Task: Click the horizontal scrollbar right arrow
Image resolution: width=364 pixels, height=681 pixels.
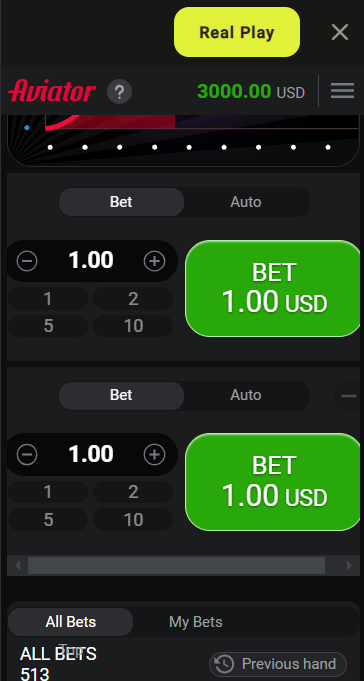Action: [x=349, y=565]
